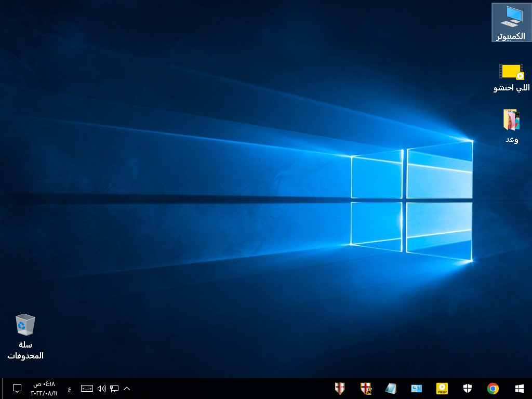Switch input language via ع indicator
532x399 pixels.
click(70, 389)
